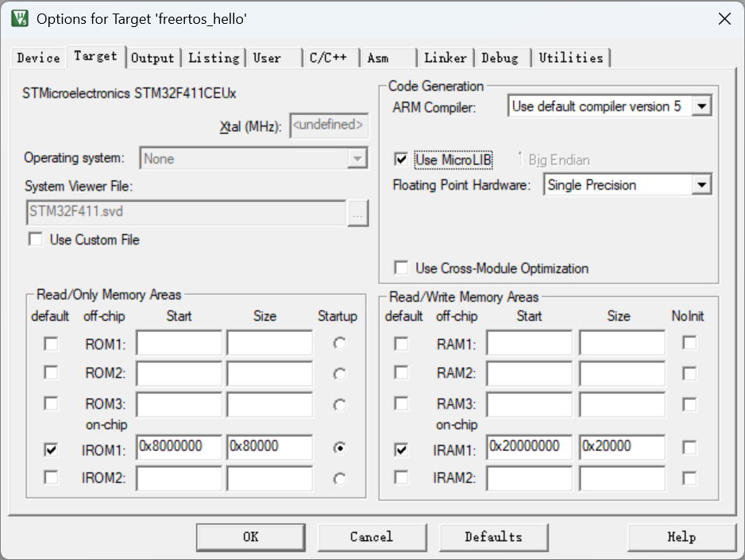Select the ROM1 Startup radio button
The width and height of the screenshot is (745, 560).
(340, 343)
